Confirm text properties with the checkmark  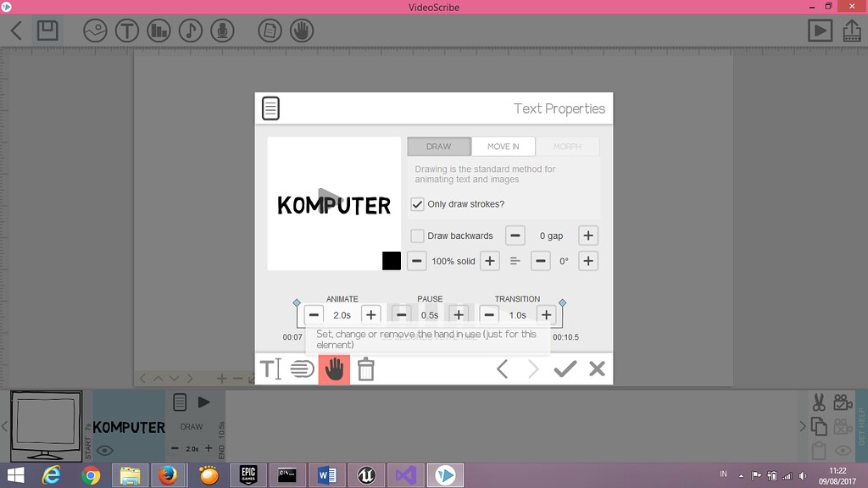pyautogui.click(x=565, y=369)
